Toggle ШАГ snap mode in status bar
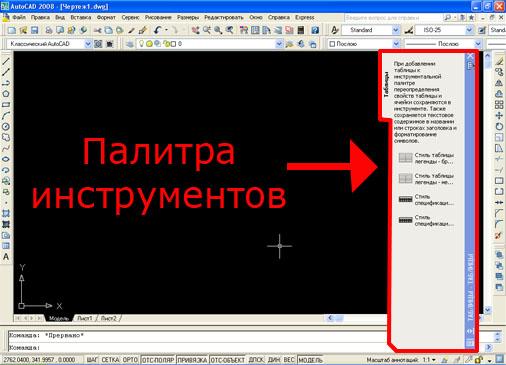Screen dimensions: 506x365 (x=92, y=360)
